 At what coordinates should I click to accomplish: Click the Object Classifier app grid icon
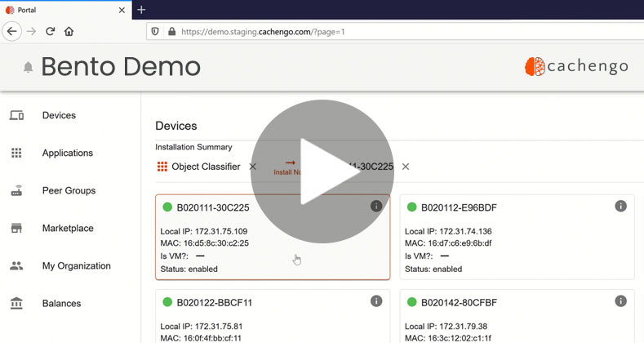pyautogui.click(x=162, y=167)
